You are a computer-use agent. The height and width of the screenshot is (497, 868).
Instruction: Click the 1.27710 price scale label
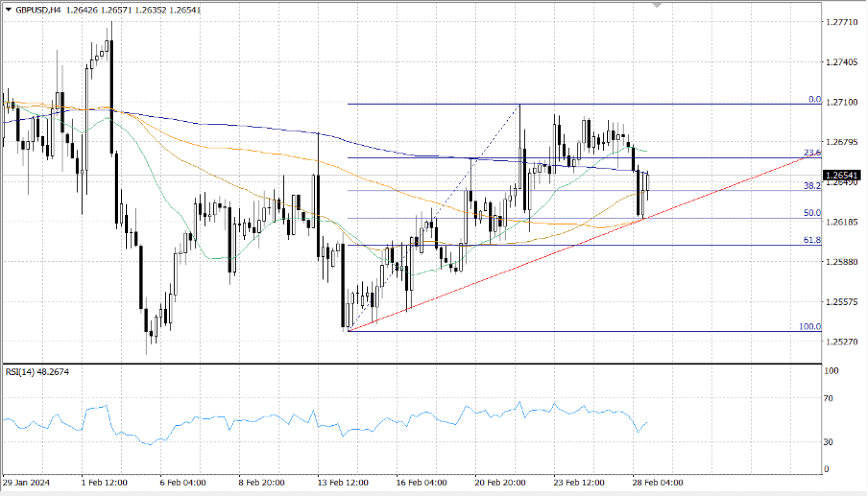(841, 22)
